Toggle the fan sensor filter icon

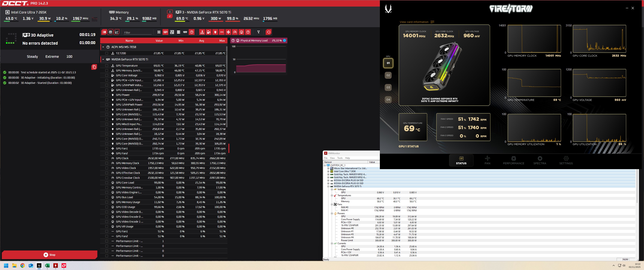[x=228, y=32]
